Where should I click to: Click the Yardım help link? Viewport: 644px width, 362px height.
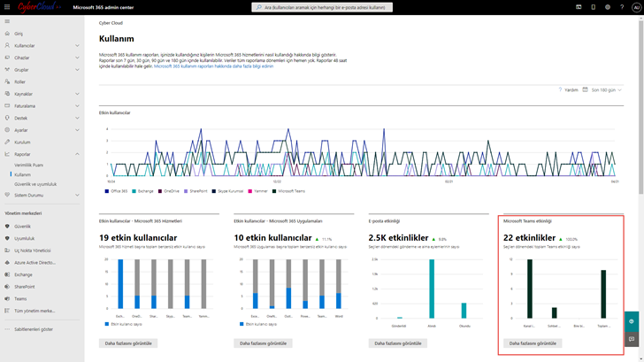tap(568, 90)
